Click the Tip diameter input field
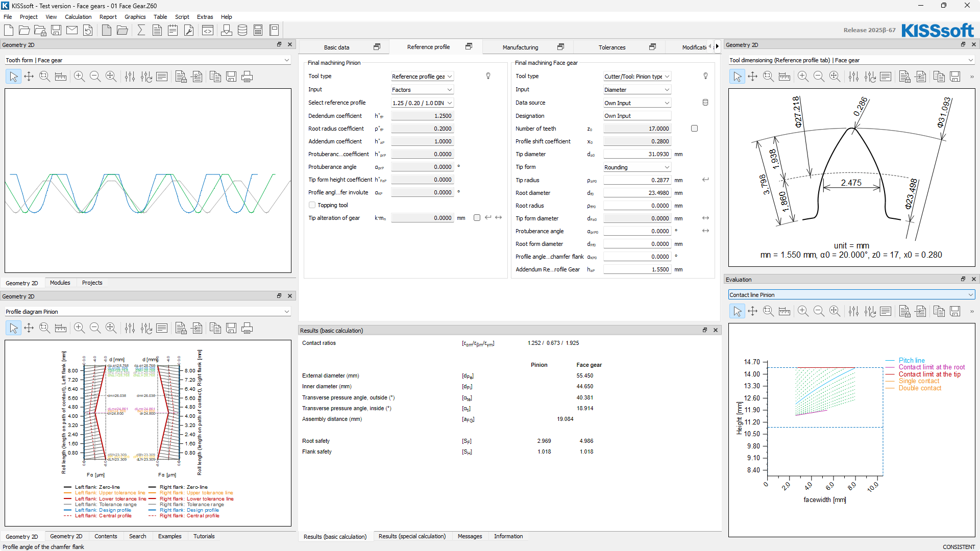 [636, 154]
